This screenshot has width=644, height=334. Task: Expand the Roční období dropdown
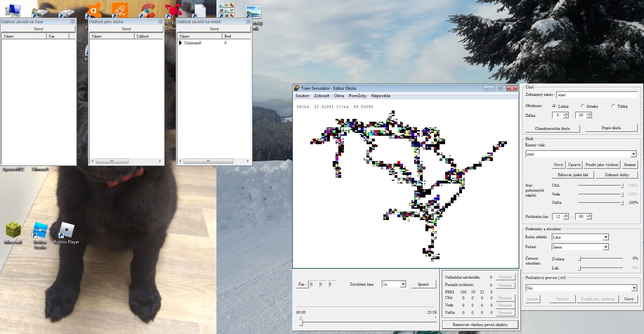[x=606, y=237]
